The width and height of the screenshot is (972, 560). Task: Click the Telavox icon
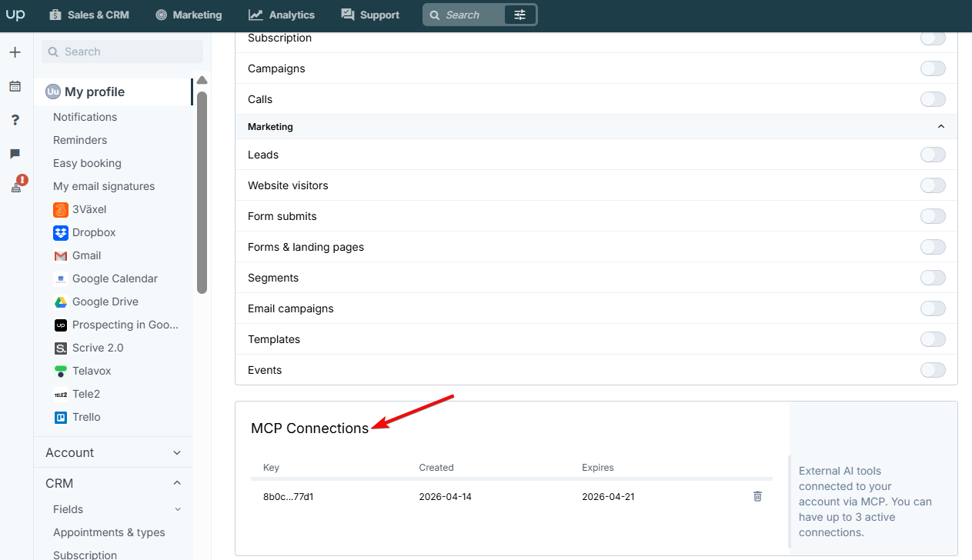pos(61,371)
